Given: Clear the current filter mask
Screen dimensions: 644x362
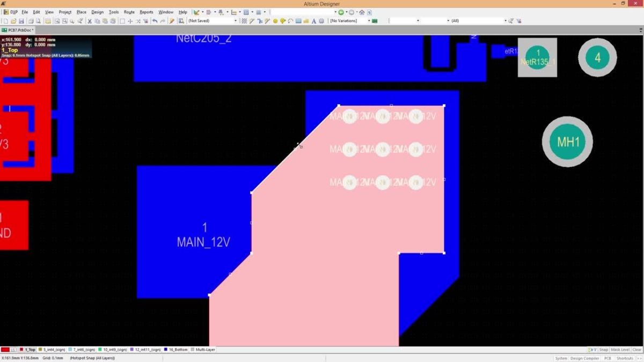Looking at the screenshot, I should [638, 349].
